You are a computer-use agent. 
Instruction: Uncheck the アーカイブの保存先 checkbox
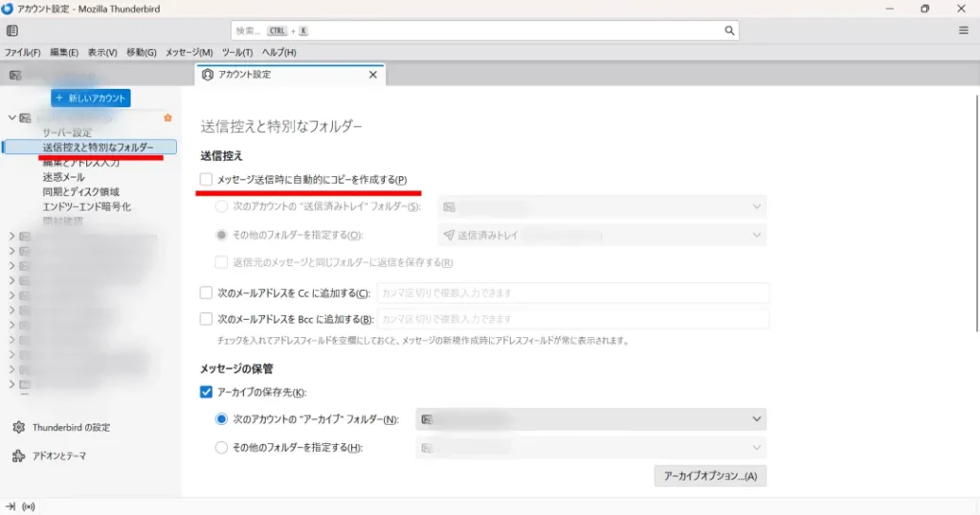pyautogui.click(x=206, y=392)
